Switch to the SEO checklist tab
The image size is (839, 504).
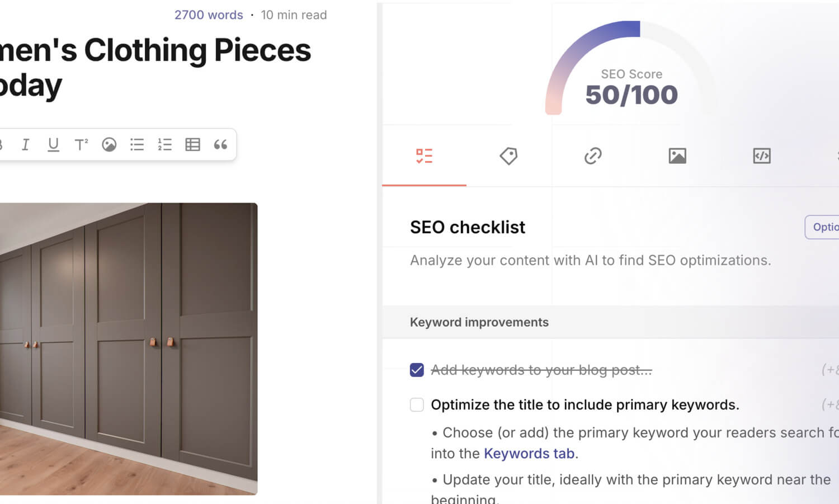pos(424,156)
